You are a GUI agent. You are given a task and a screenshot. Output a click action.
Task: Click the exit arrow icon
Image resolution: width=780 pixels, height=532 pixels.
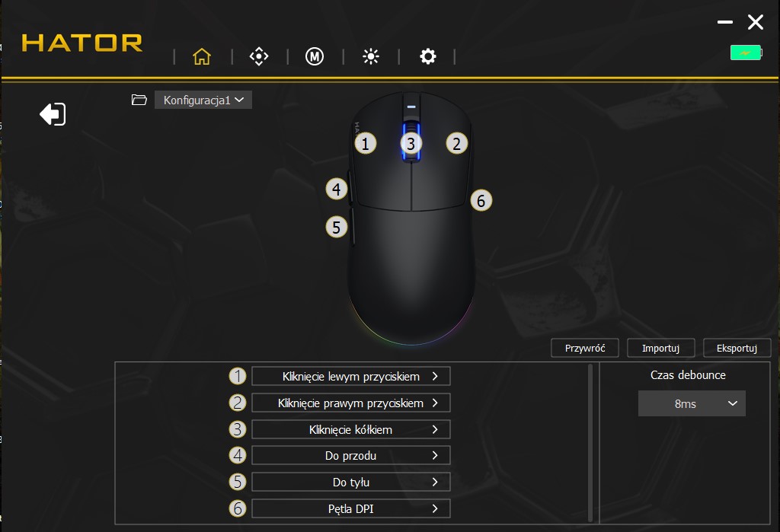tap(53, 114)
